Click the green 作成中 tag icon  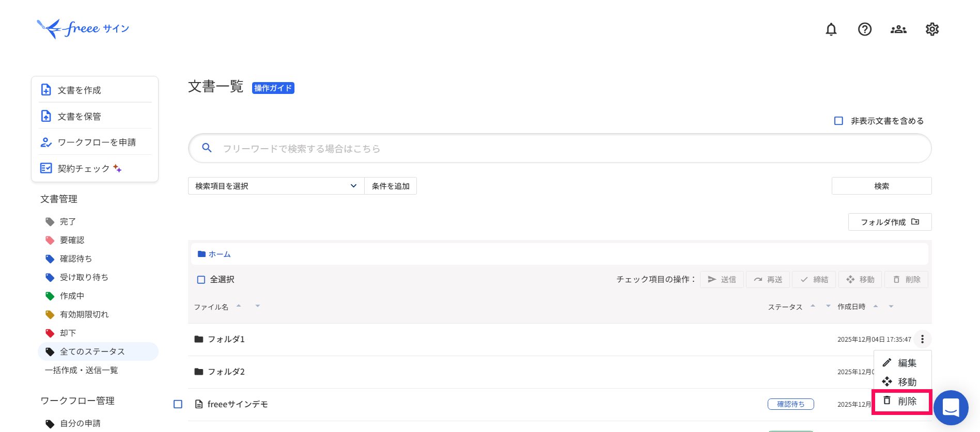(50, 296)
